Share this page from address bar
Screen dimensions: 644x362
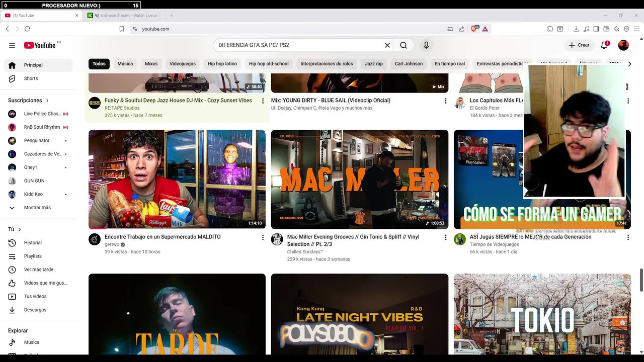(x=461, y=29)
